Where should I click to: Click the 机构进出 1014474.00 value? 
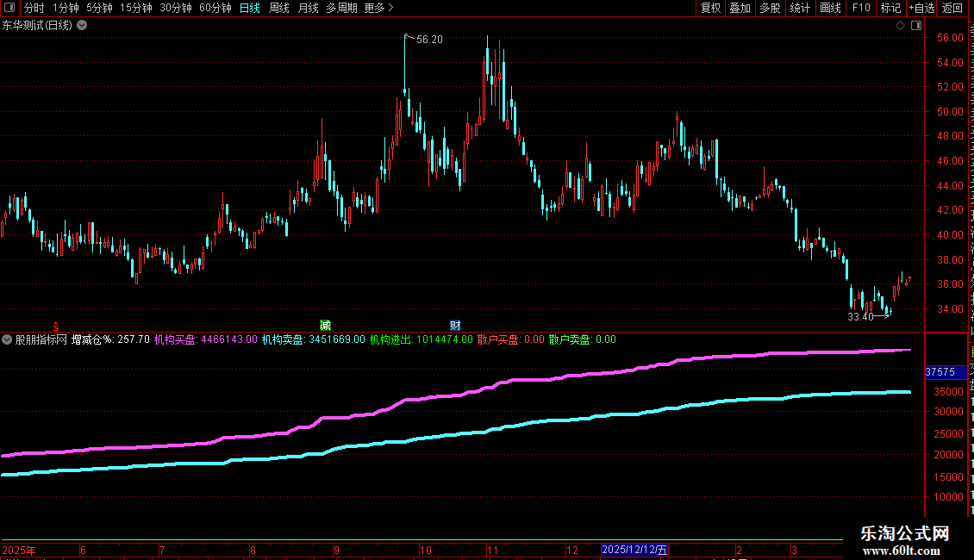tap(421, 339)
